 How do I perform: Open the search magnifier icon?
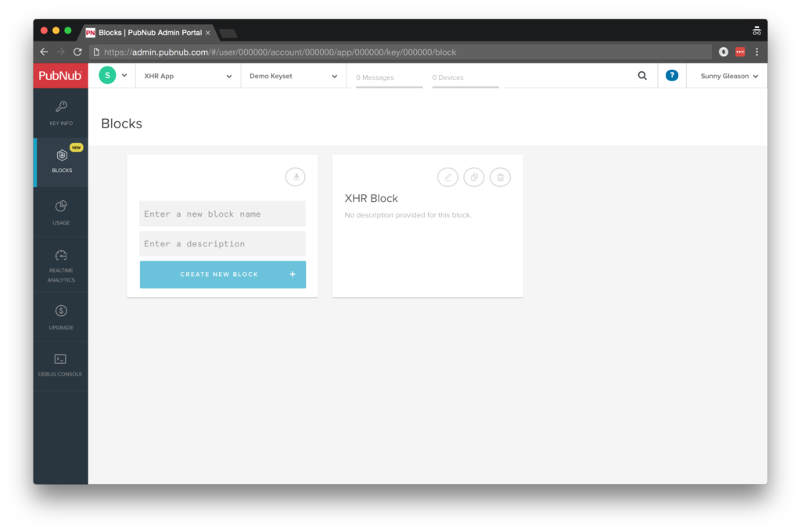(642, 76)
